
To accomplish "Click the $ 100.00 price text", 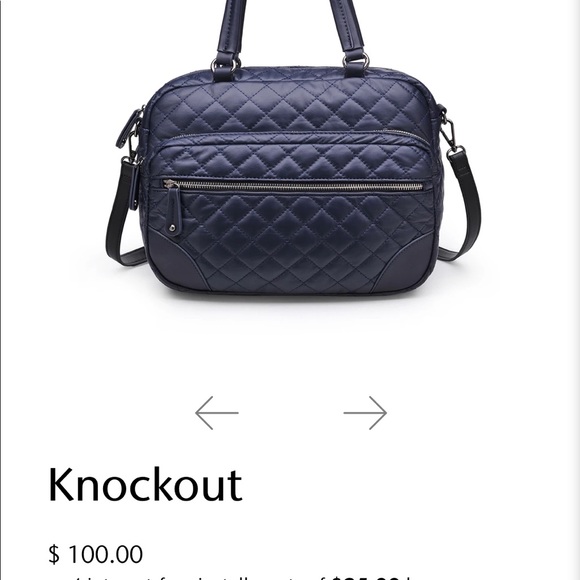I will [95, 554].
